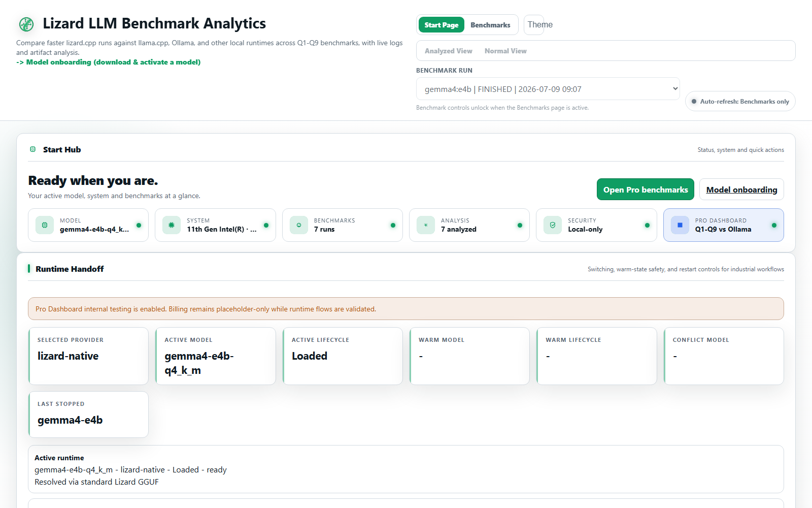
Task: Click the System card CPU icon
Action: pyautogui.click(x=172, y=225)
